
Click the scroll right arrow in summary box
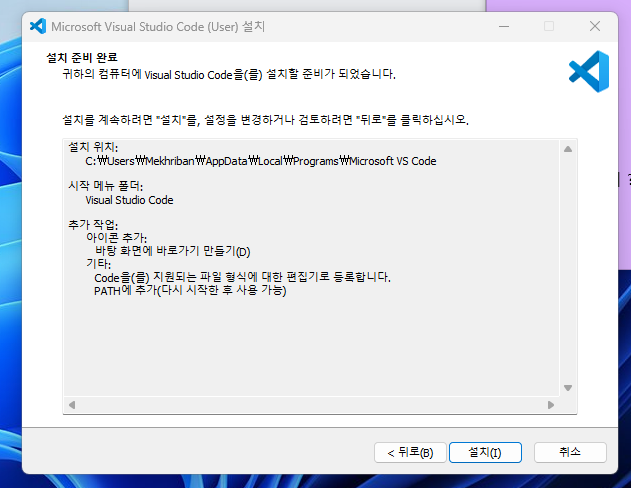click(551, 405)
